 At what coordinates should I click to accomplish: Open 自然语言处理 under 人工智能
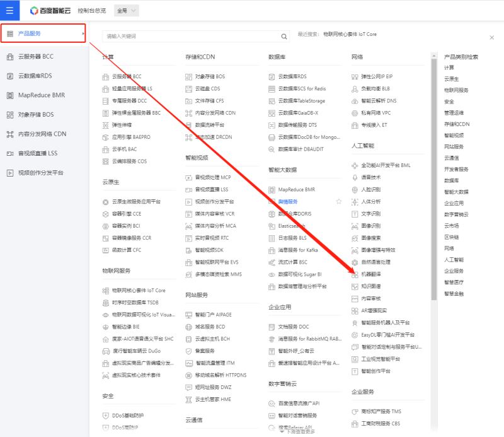pos(375,262)
